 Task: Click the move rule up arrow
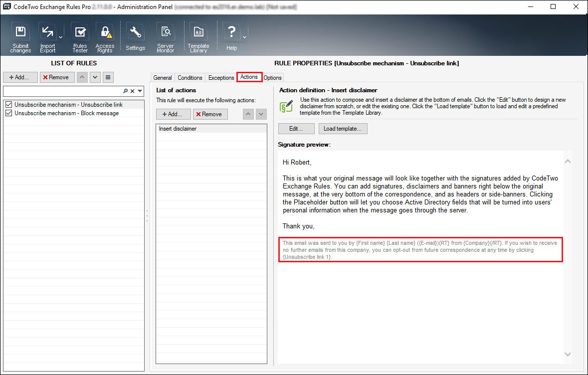click(x=81, y=77)
